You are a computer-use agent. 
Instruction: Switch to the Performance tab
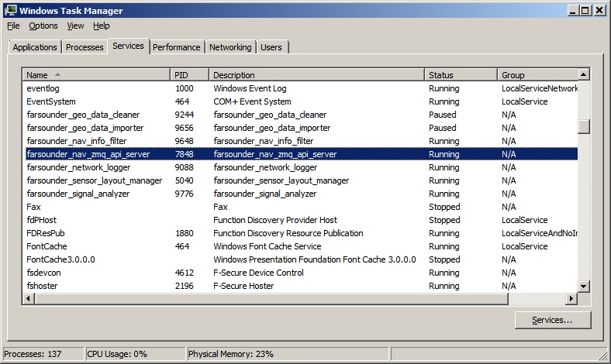pyautogui.click(x=177, y=47)
